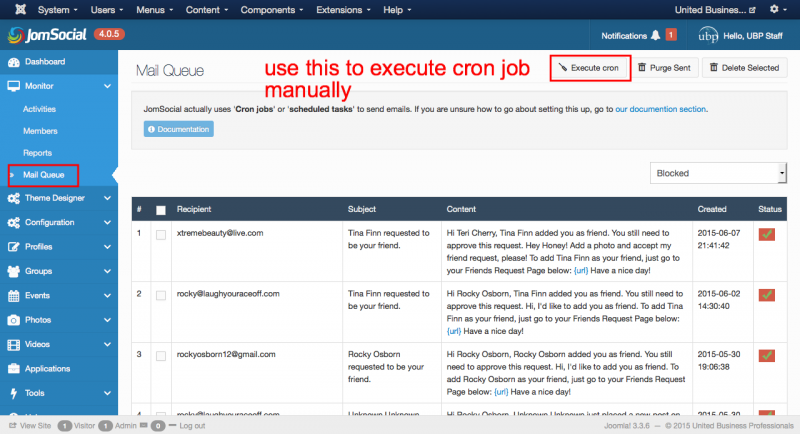800x434 pixels.
Task: Click the Subject column header
Action: tap(362, 210)
